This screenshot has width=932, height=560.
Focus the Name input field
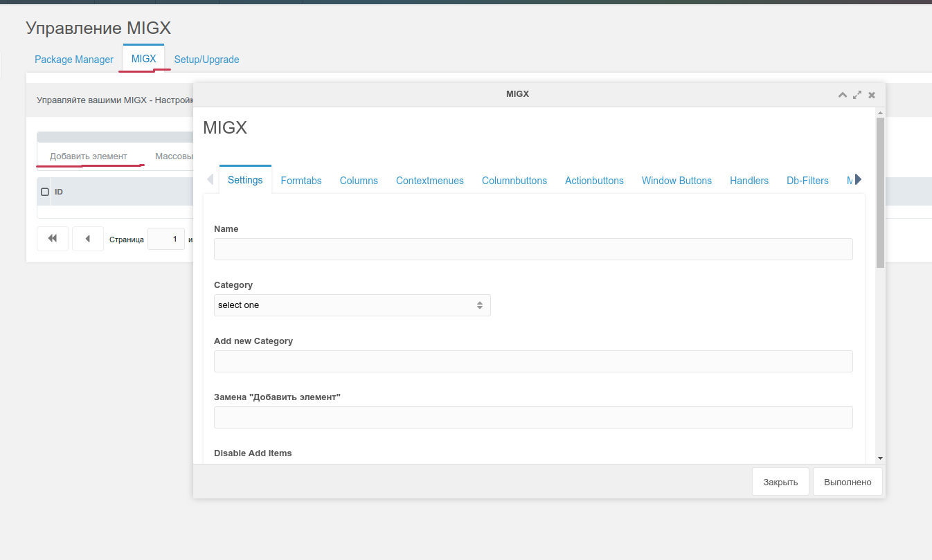point(533,249)
